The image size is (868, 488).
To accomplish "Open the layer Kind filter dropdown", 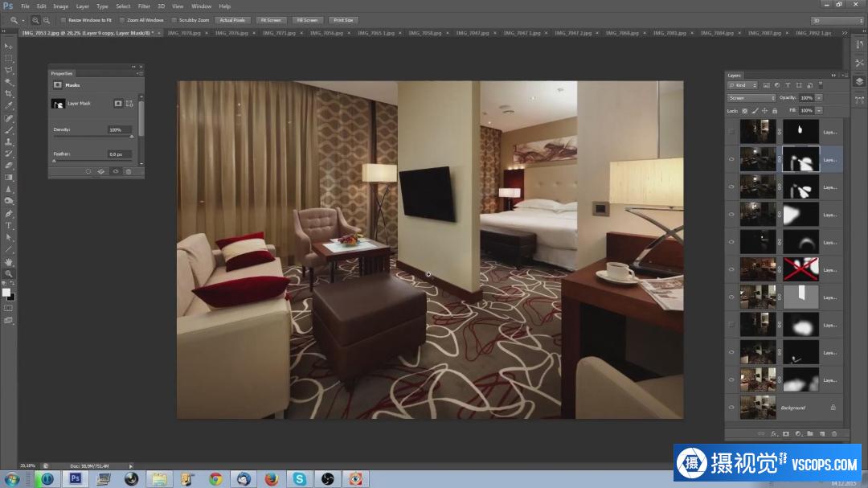I will click(743, 85).
